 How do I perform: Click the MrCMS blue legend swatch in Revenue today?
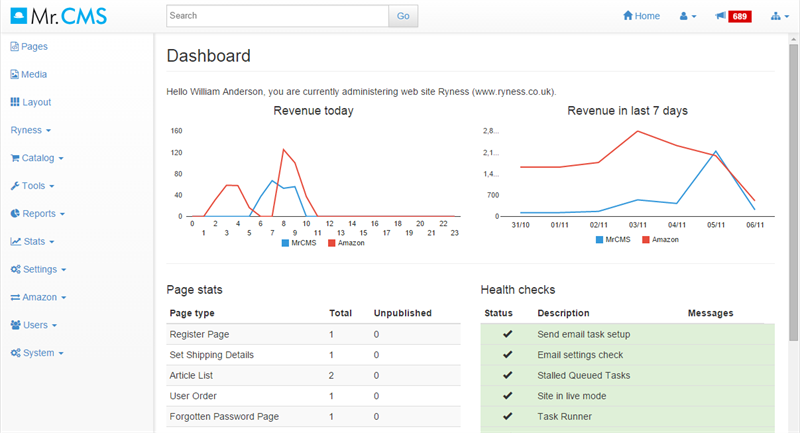(x=285, y=243)
